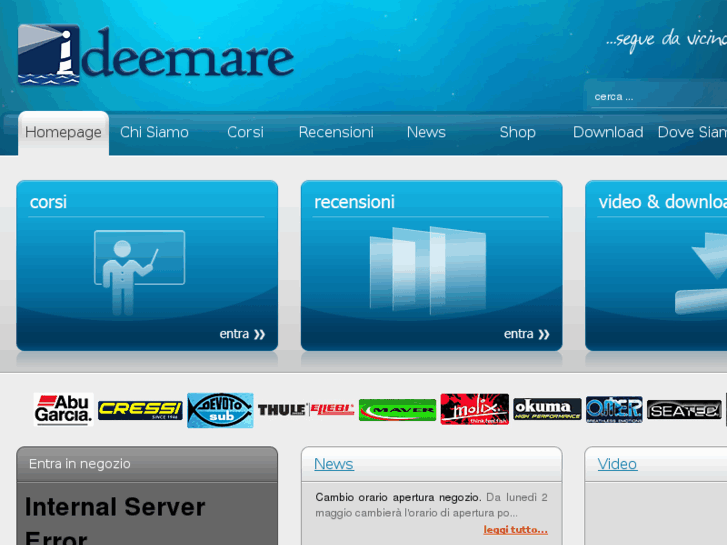Click entra link in the corsi card

(x=242, y=334)
